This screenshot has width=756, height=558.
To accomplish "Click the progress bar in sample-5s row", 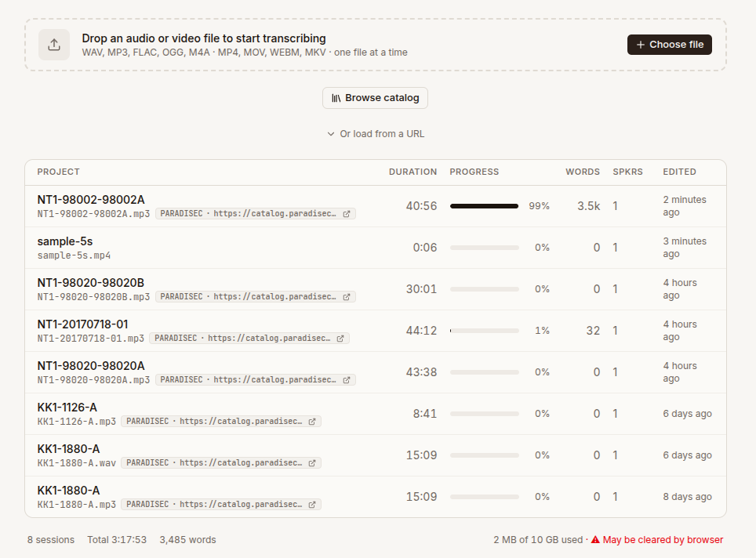I will click(x=485, y=248).
